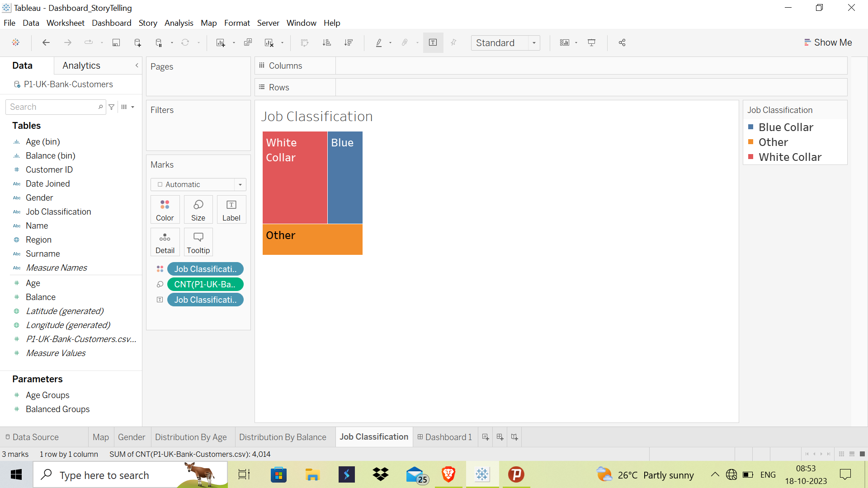868x488 pixels.
Task: Switch to the Distribution By Balance sheet
Action: coord(283,437)
